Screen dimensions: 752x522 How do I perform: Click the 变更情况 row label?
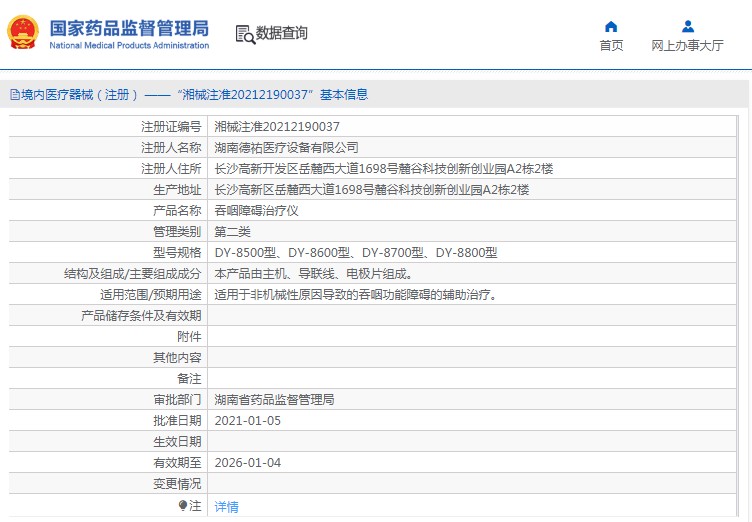coord(177,484)
